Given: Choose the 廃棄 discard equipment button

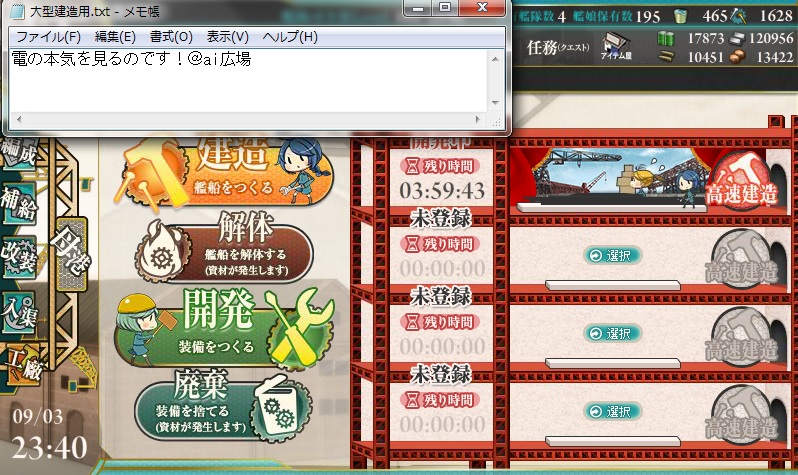Looking at the screenshot, I should (x=223, y=405).
